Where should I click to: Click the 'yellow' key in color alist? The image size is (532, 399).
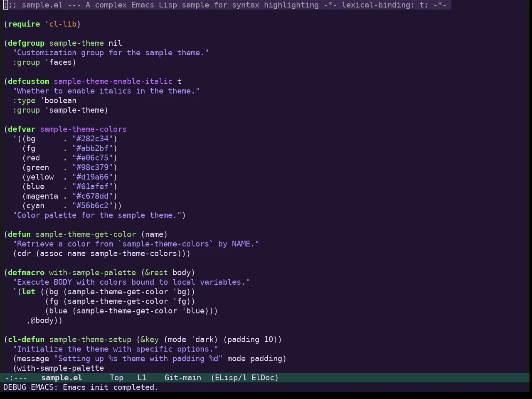tap(40, 177)
